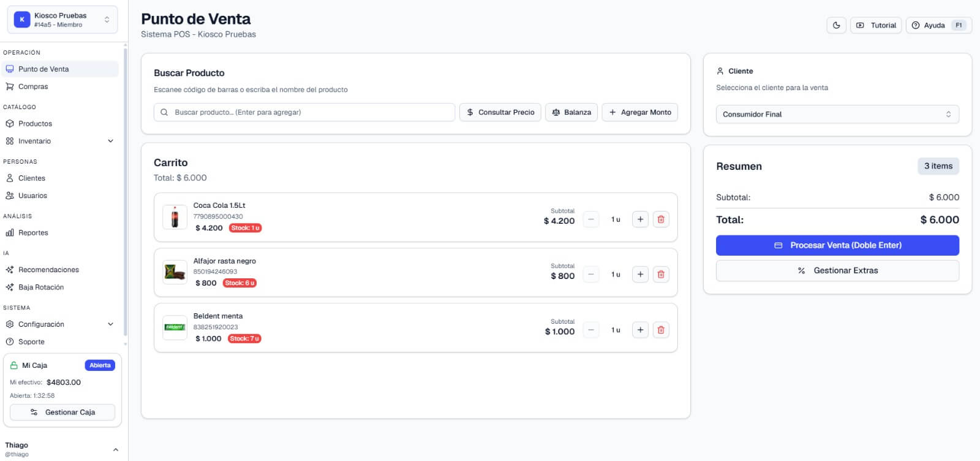
Task: Click barcode 838251920023
Action: click(x=216, y=327)
